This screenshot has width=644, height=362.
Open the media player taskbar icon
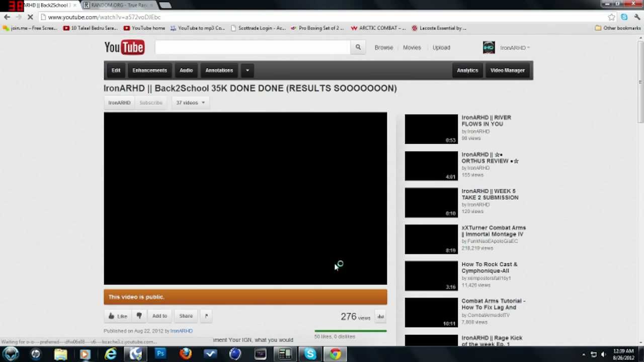tap(86, 354)
